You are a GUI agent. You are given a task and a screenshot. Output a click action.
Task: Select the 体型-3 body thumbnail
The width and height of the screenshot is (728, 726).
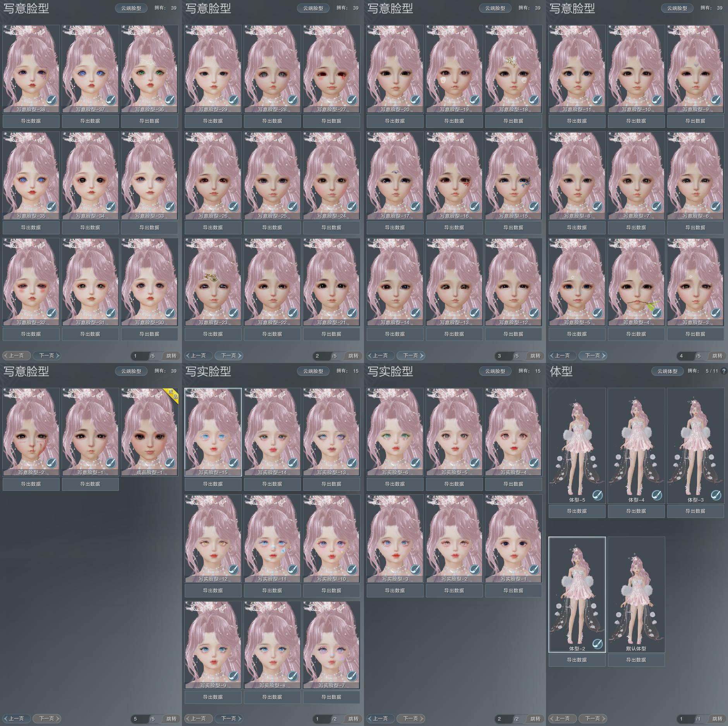tap(695, 446)
